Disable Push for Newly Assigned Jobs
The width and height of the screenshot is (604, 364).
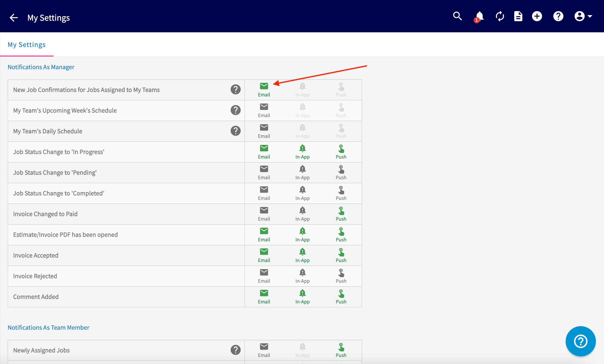[341, 350]
